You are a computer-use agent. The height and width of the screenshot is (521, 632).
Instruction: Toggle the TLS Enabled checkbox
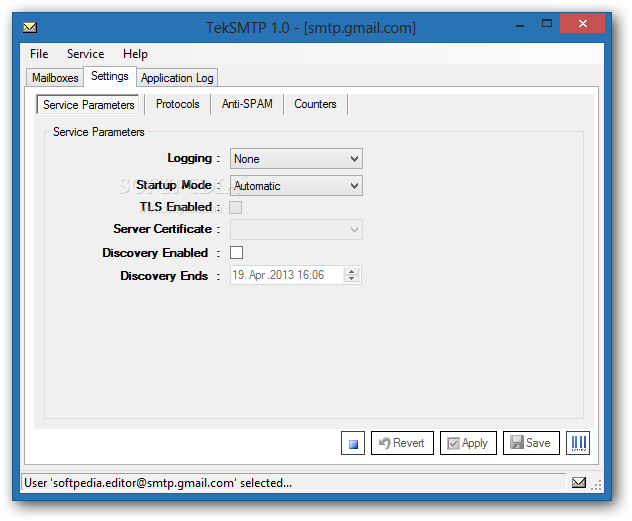(x=236, y=208)
